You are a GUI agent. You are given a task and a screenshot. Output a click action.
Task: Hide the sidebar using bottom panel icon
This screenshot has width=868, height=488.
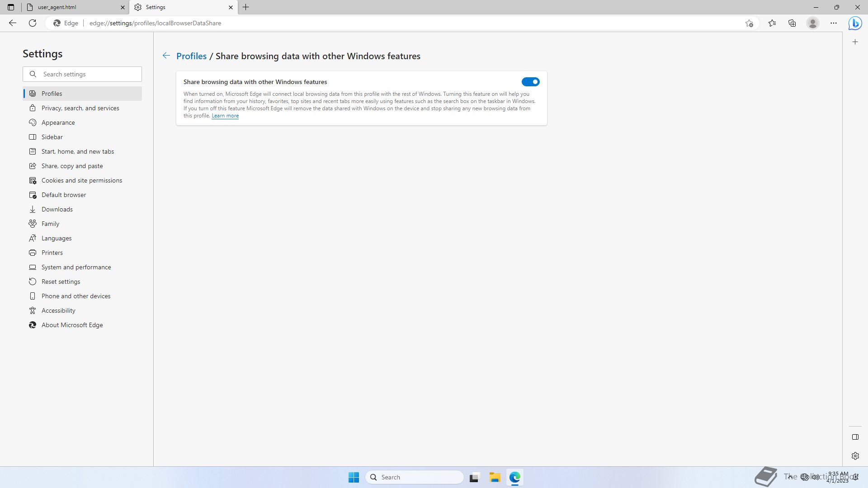[855, 437]
